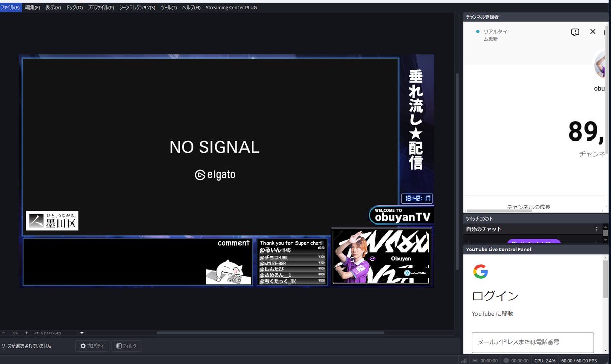This screenshot has width=611, height=364.
Task: Click the recording status dot in the status bar
Action: tap(507, 360)
